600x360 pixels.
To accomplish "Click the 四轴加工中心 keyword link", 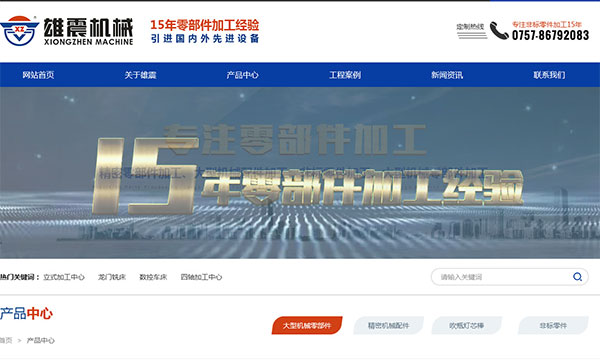I will coord(201,277).
